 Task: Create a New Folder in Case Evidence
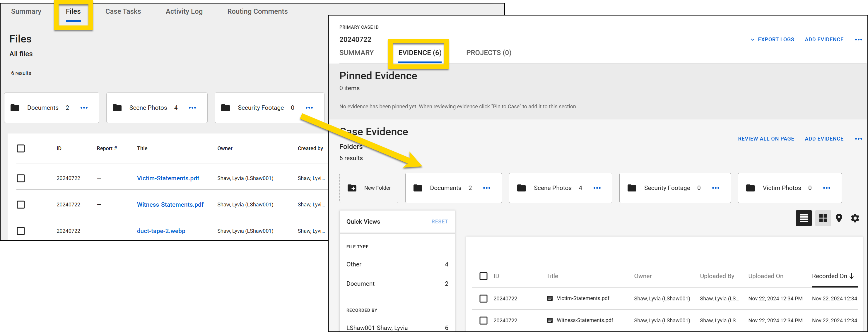coord(369,188)
